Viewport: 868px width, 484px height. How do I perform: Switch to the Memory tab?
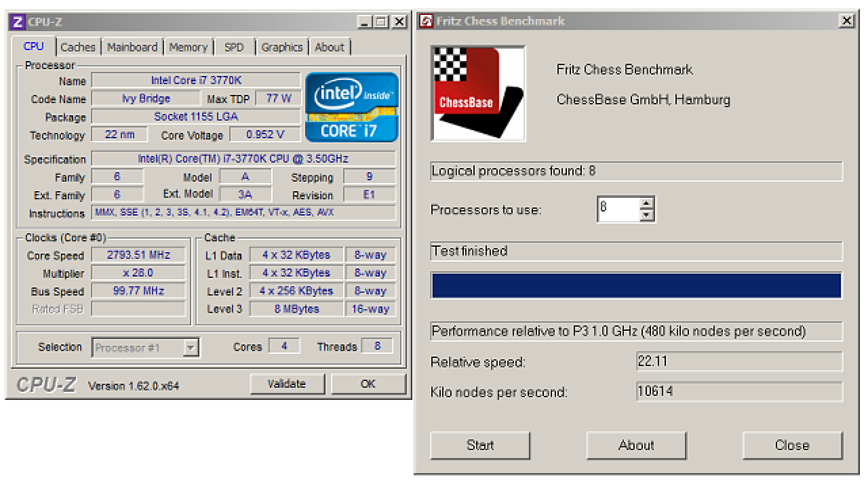tap(188, 47)
